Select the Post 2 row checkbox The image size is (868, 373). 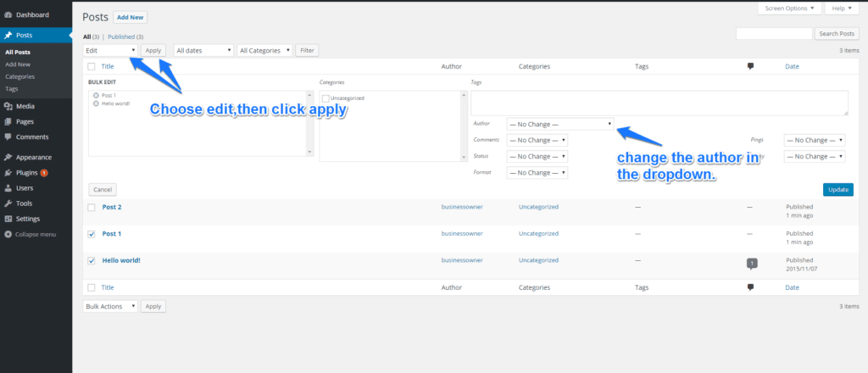pyautogui.click(x=92, y=208)
